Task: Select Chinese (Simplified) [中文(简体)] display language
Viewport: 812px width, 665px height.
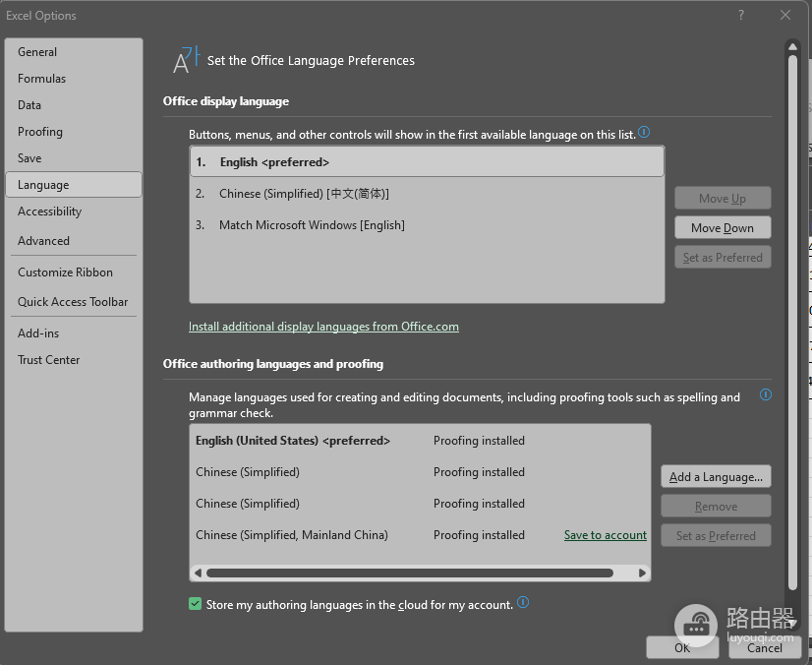Action: (x=428, y=194)
